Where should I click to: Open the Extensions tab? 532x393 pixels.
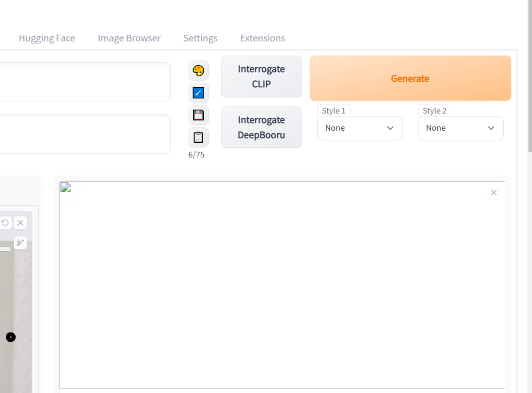click(x=262, y=38)
